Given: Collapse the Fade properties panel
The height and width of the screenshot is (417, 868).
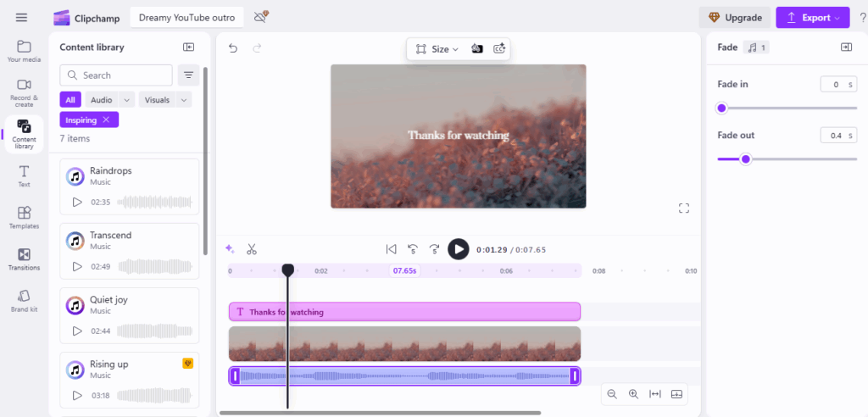Looking at the screenshot, I should [x=846, y=47].
